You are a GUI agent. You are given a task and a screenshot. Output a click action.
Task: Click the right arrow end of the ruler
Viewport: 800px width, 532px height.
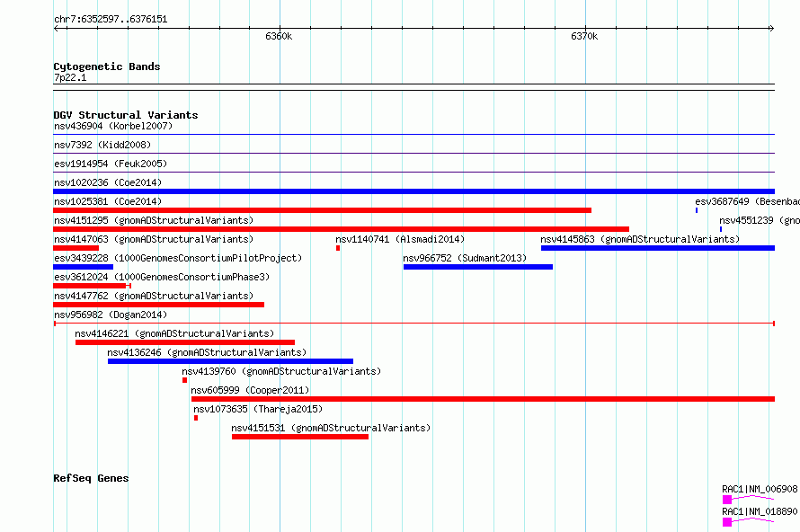772,29
